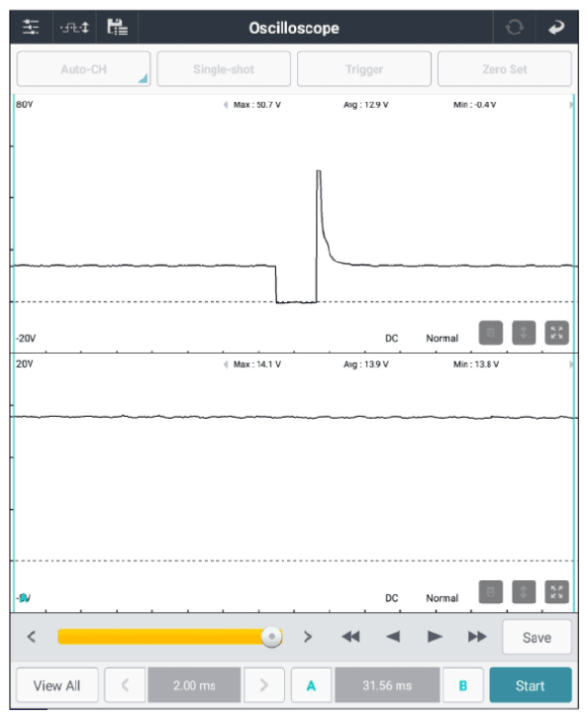Toggle cursor B
The height and width of the screenshot is (719, 588).
[463, 685]
